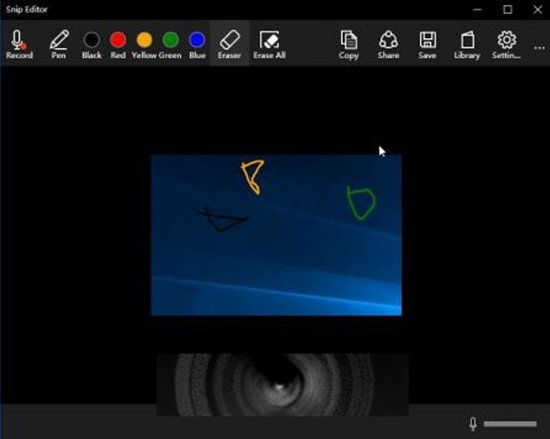The image size is (550, 439).
Task: Open the Settings gear
Action: coord(506,44)
